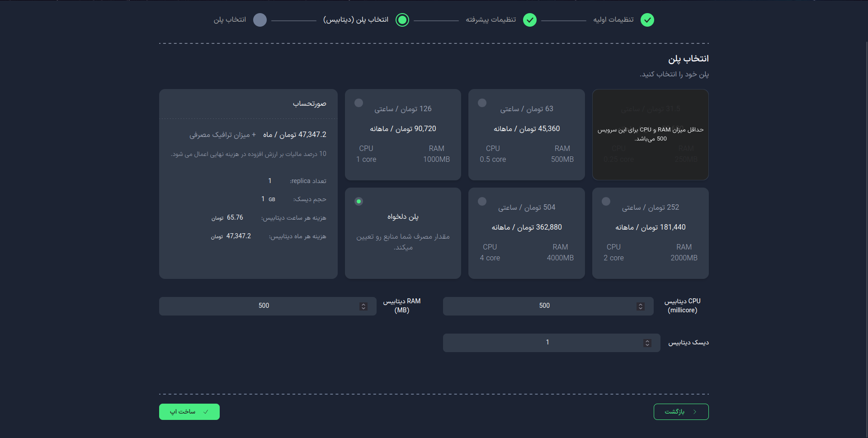Choose the 500MB RAM 0.5 core plan card
Screen dimensions: 868x438
527,135
